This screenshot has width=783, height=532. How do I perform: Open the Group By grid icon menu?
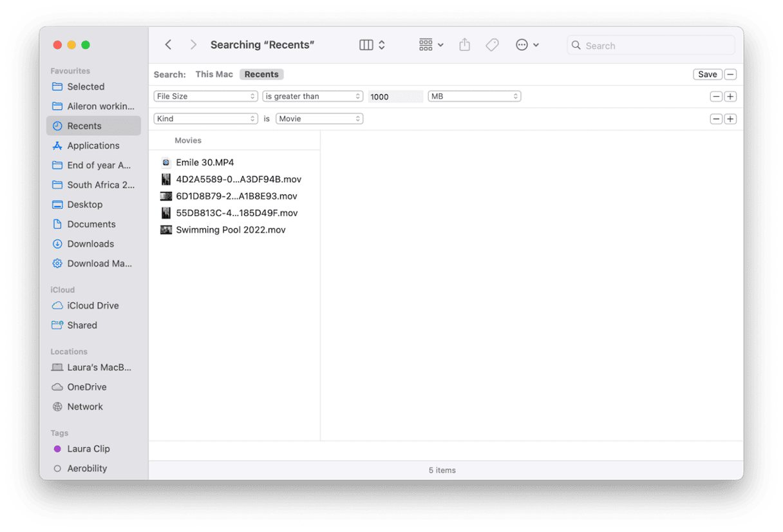(431, 45)
